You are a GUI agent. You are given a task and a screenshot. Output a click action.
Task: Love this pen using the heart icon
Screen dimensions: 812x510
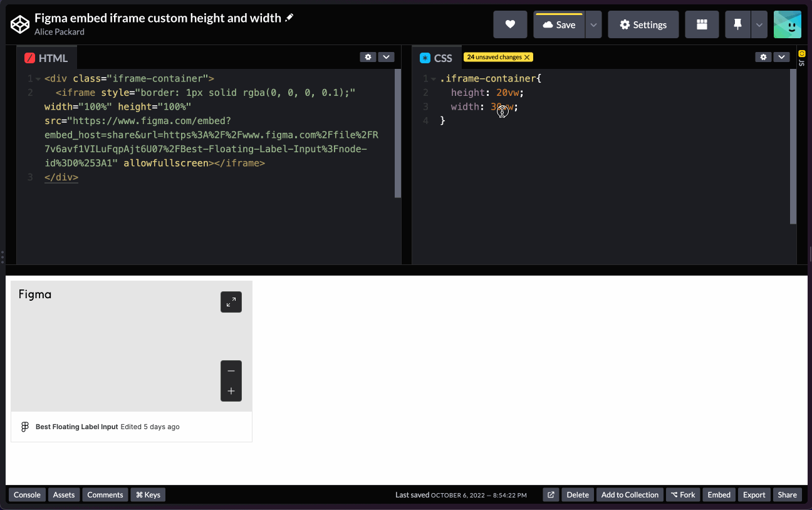coord(510,24)
